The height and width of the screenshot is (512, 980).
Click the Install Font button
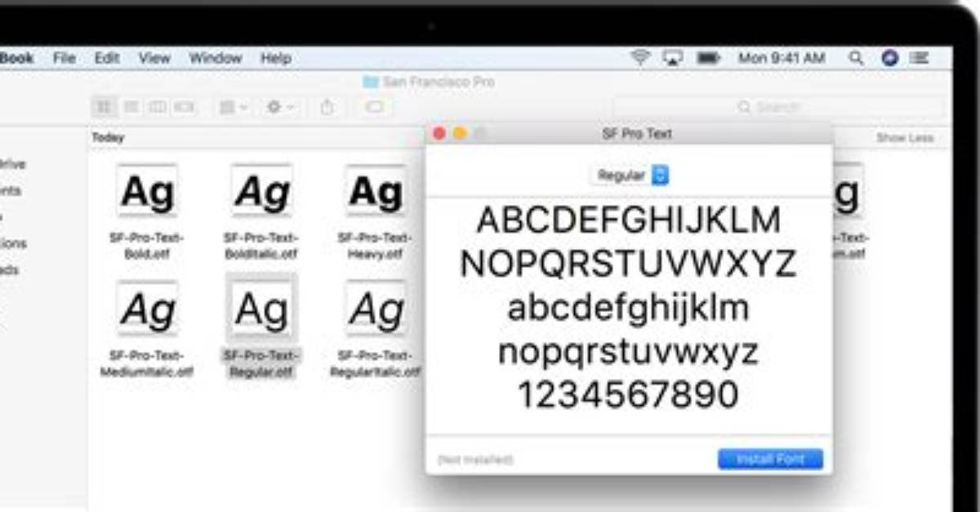pos(770,459)
